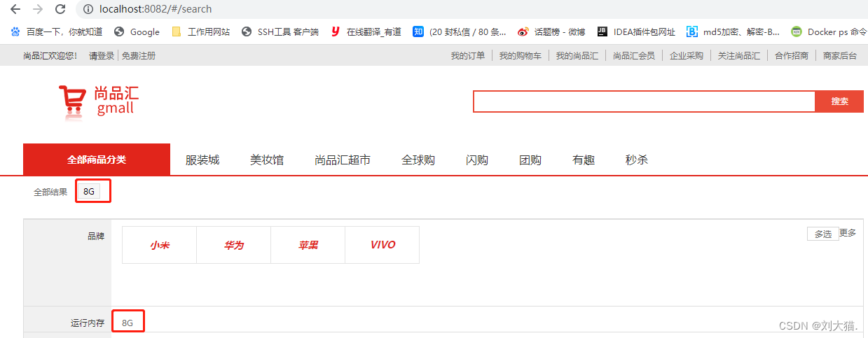Open the 话题榜 - 微博 bookmark
The image size is (868, 338).
pos(551,31)
